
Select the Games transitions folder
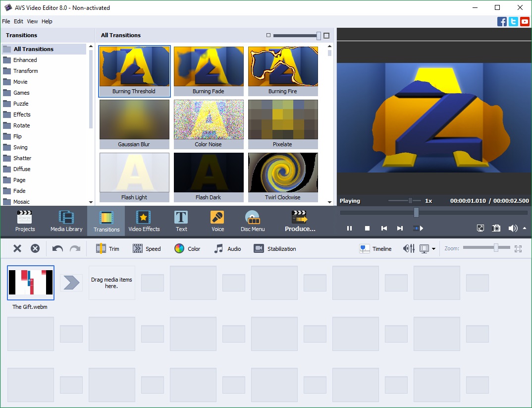[x=44, y=92]
